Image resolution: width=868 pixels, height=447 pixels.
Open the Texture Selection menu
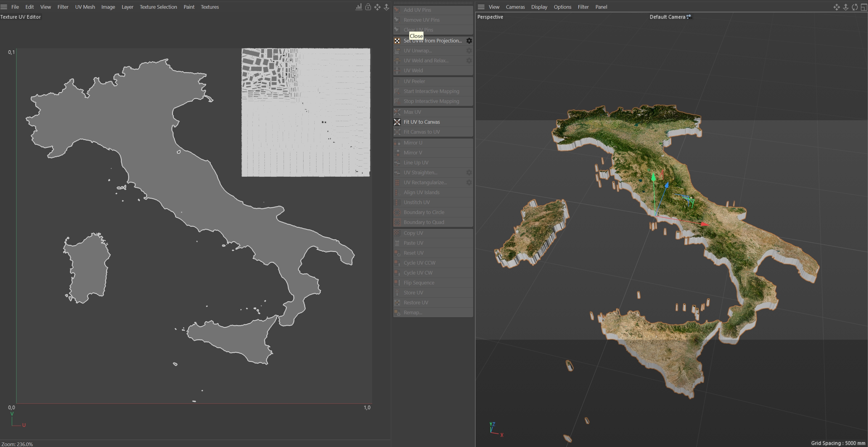tap(158, 7)
